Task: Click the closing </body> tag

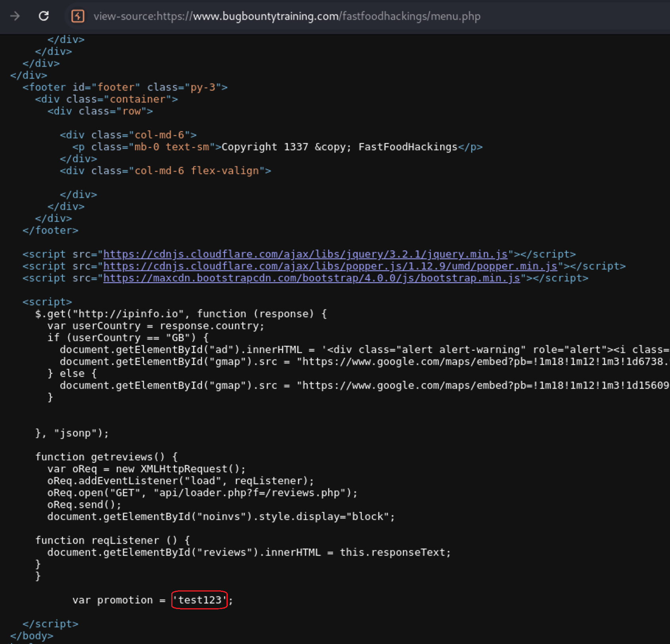Action: 32,636
